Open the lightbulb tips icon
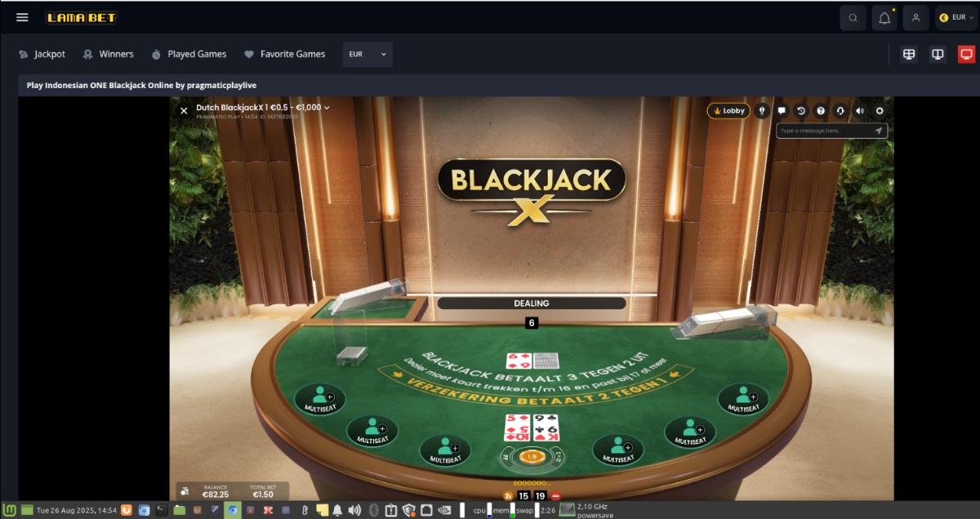Screen dimensions: 980x519 (763, 110)
